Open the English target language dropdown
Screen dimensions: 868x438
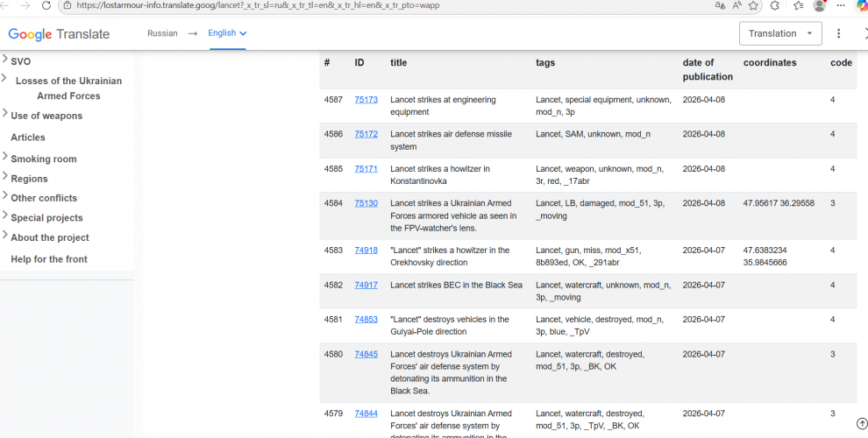[x=227, y=33]
